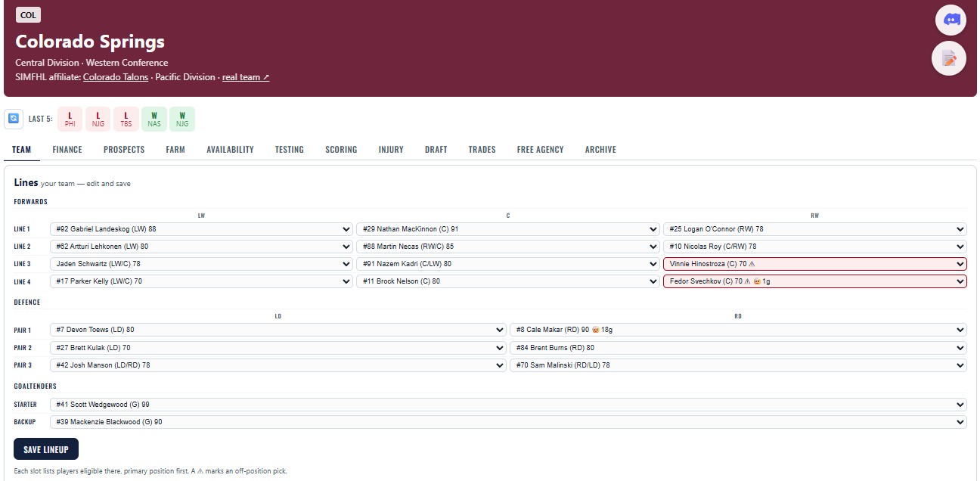Select the Availability tab

click(230, 150)
